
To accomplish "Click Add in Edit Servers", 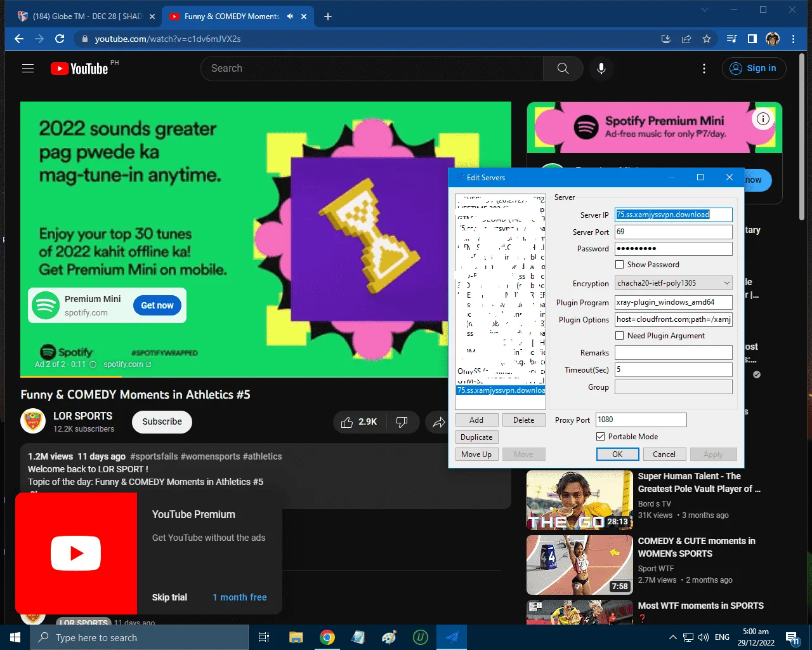I will [476, 420].
